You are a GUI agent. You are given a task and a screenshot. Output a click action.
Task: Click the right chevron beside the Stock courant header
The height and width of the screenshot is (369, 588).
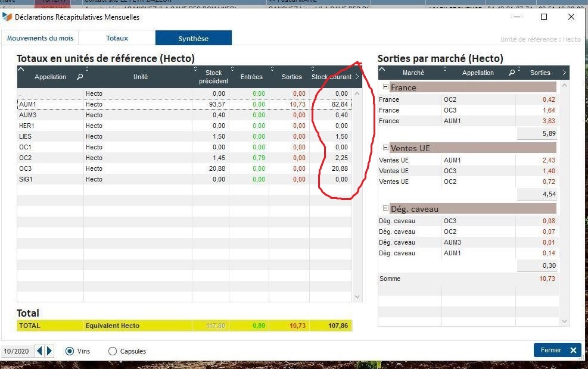[x=357, y=77]
